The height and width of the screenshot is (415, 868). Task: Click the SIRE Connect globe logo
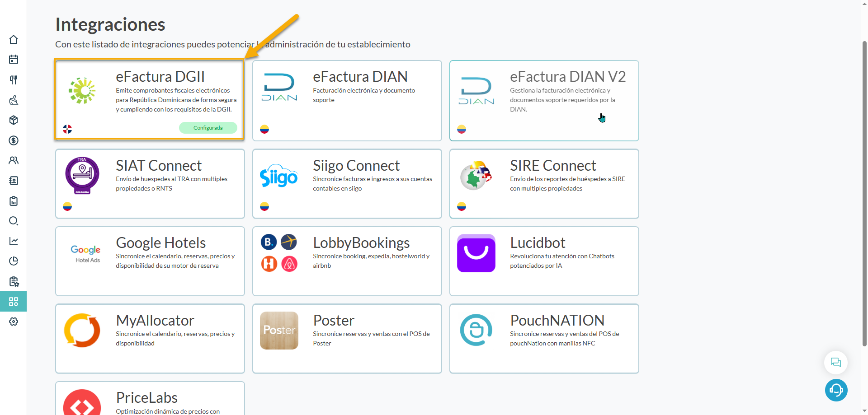(x=476, y=175)
